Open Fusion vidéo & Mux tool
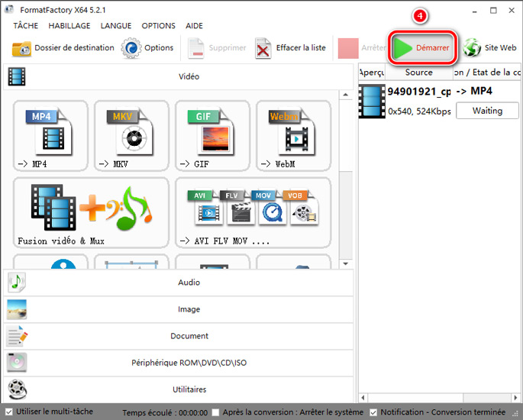Image resolution: width=523 pixels, height=420 pixels. pos(91,212)
